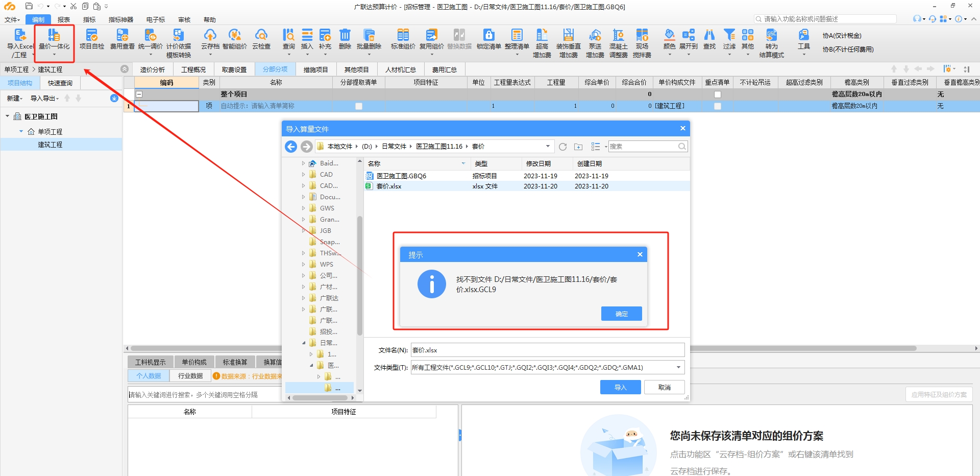Toggle 分部提取清单 checkbox in row 1
Image resolution: width=980 pixels, height=476 pixels.
(359, 106)
